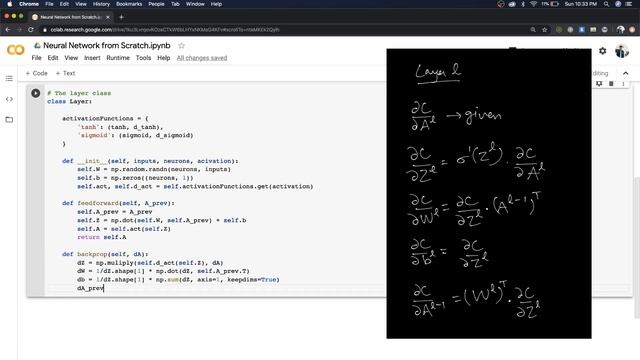This screenshot has width=640, height=360.
Task: Run the Layer class code cell
Action: click(36, 93)
